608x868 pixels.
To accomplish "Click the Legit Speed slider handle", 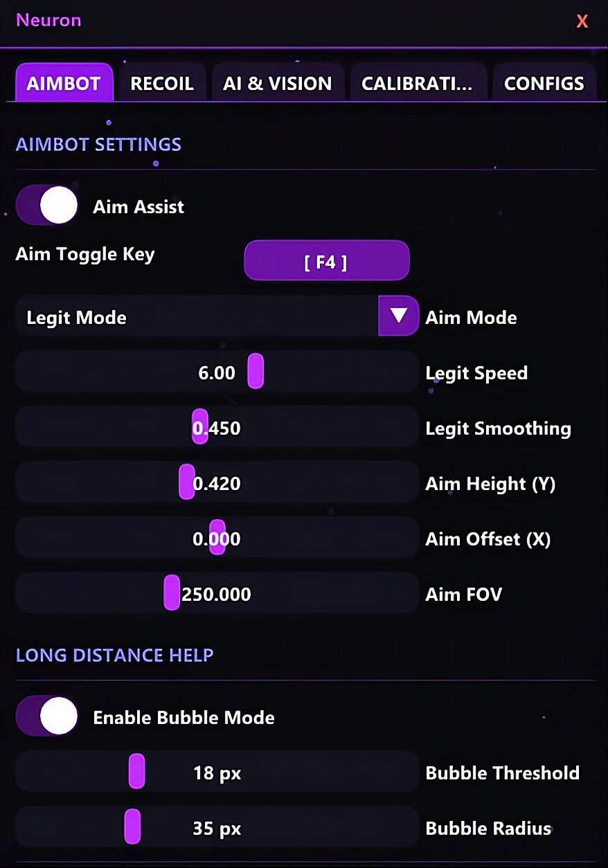I will click(256, 371).
